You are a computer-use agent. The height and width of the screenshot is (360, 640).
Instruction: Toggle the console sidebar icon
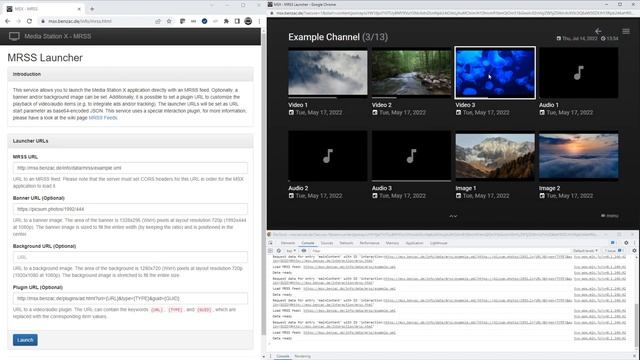pos(270,251)
